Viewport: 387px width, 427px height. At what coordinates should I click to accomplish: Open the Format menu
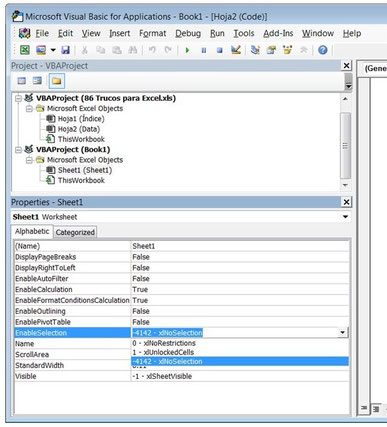pos(153,33)
